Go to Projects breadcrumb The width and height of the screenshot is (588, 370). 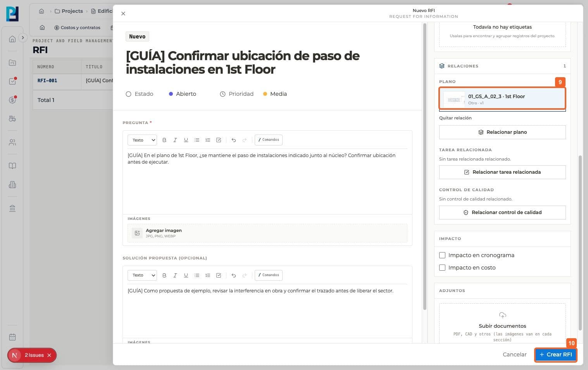[x=69, y=11]
